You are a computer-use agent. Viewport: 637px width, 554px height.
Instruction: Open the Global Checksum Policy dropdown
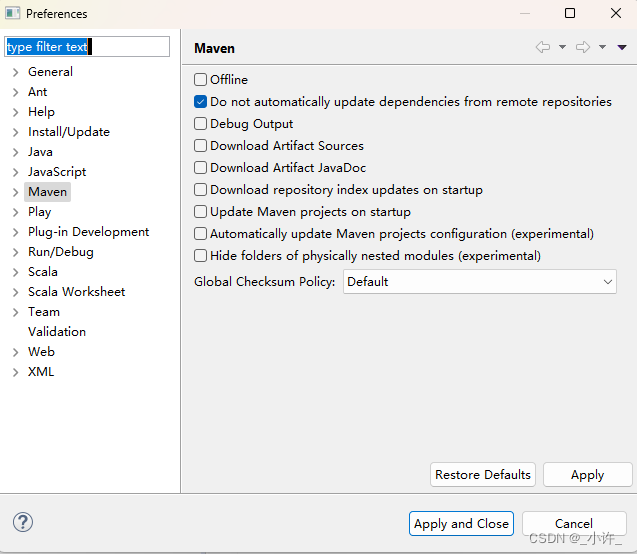point(479,281)
